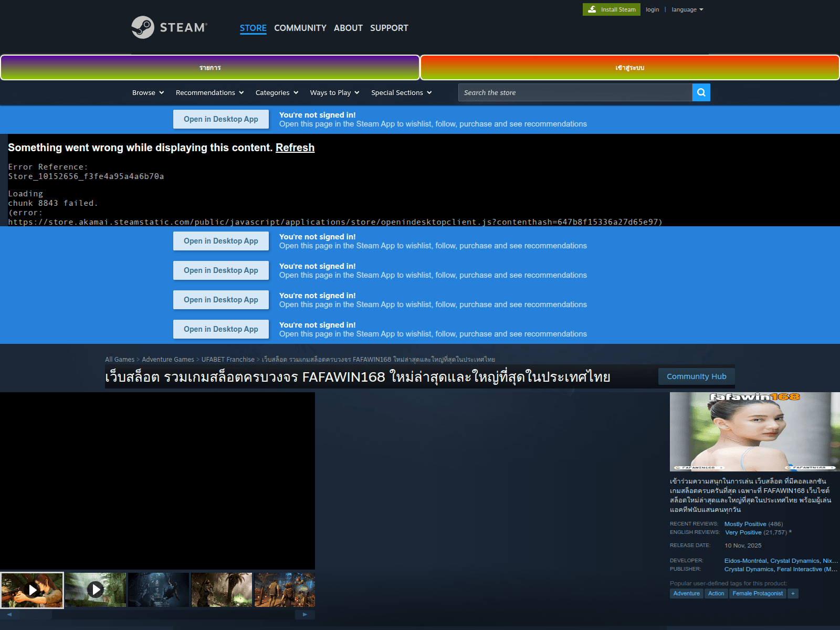Viewport: 840px width, 630px height.
Task: Click the Eidos-Montréal developer link
Action: coord(745,561)
